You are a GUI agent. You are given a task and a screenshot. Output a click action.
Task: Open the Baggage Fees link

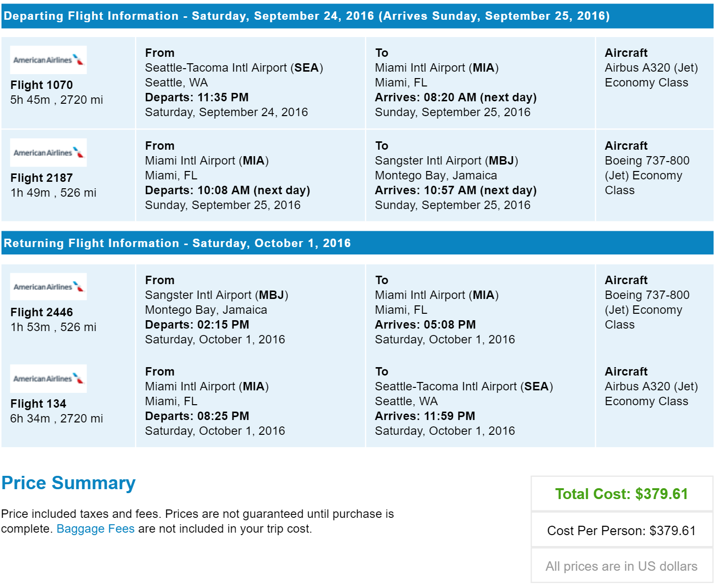coord(95,529)
